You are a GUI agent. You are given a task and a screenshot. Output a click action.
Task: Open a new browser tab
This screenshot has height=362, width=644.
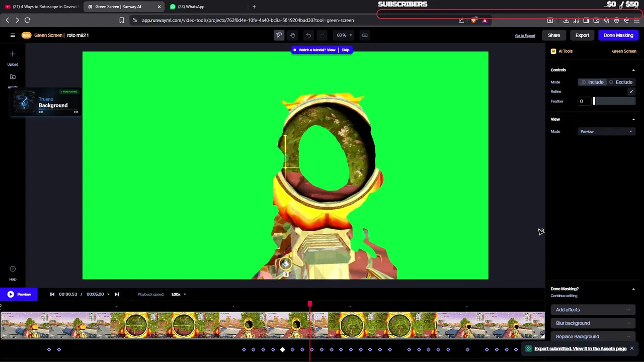(254, 7)
